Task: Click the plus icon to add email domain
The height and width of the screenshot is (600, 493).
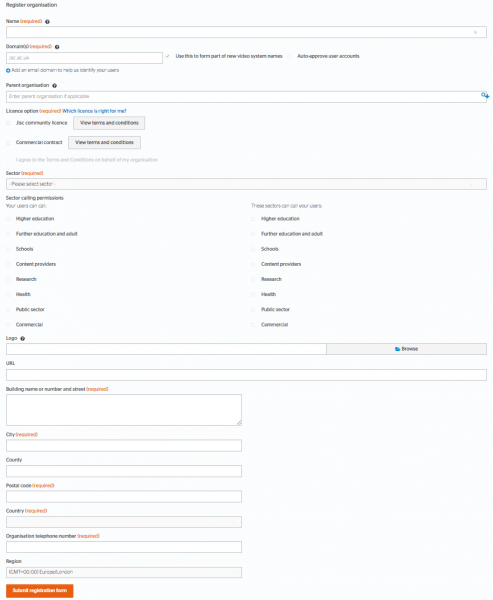Action: 8,71
